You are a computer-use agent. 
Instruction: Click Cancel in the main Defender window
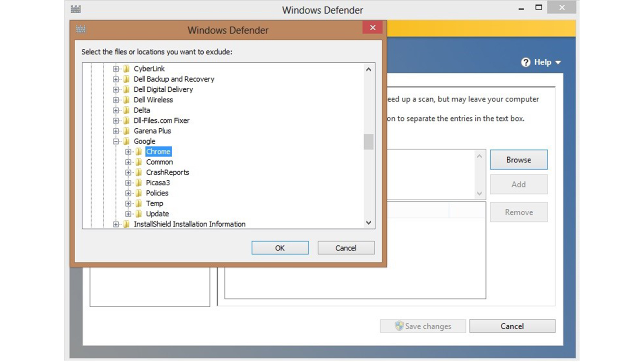512,326
